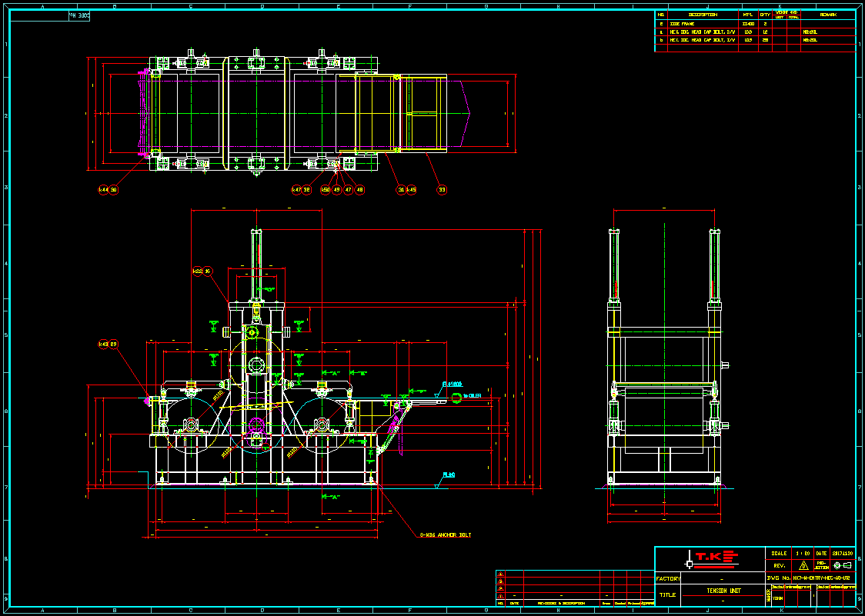Screen dimensions: 865x616
Task: Select the MTL column header in parts list
Action: 747,14
